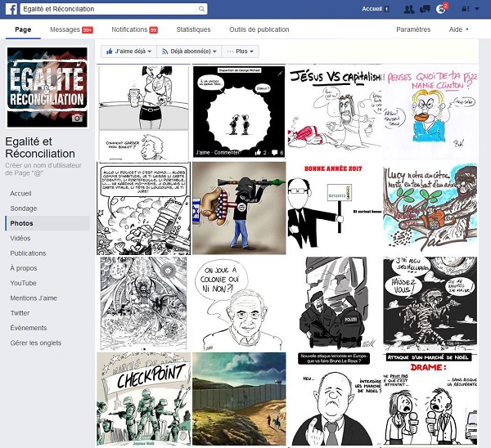Open Évènements in the sidebar
Image resolution: width=491 pixels, height=448 pixels.
(x=29, y=328)
